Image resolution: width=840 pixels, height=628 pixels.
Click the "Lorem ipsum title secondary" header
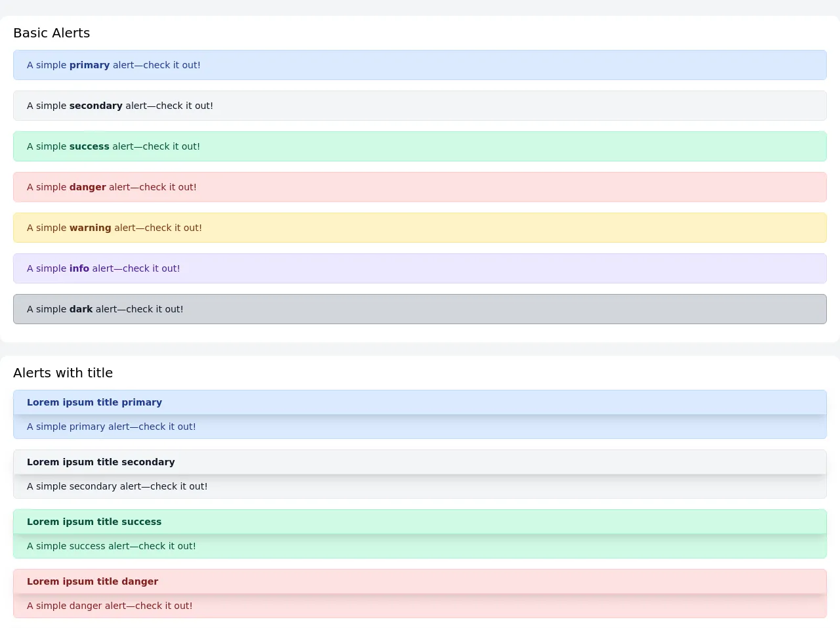[x=101, y=462]
